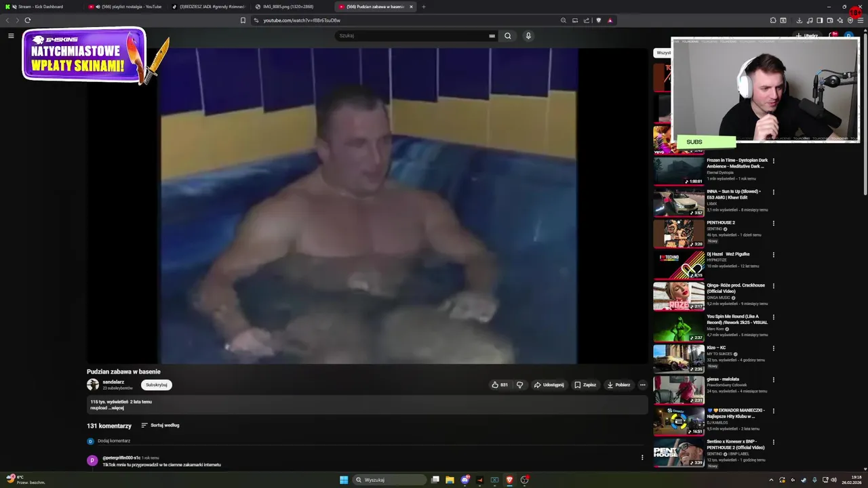Image resolution: width=868 pixels, height=488 pixels.
Task: Open gieras - małolata video title
Action: [x=723, y=380]
